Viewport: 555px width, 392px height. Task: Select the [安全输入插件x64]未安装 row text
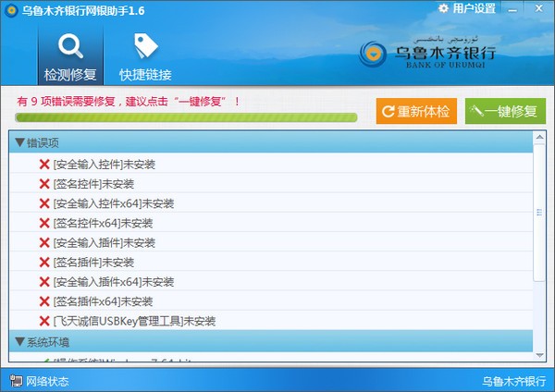114,282
